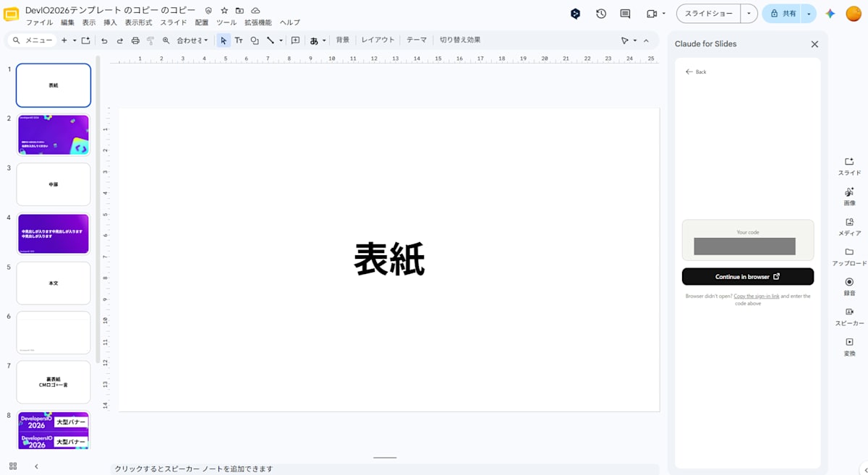
Task: Open Slides templates in side rail
Action: pos(849,166)
